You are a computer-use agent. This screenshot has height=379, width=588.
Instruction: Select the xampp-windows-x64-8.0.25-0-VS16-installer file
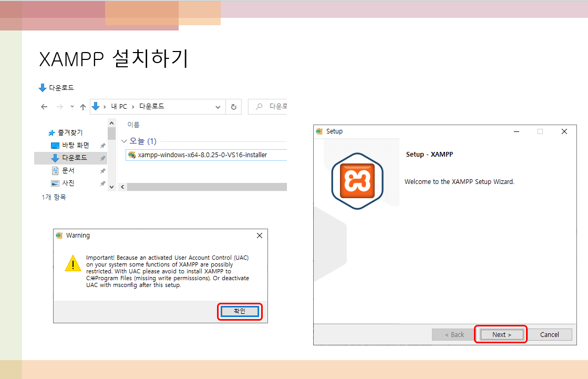tap(207, 155)
